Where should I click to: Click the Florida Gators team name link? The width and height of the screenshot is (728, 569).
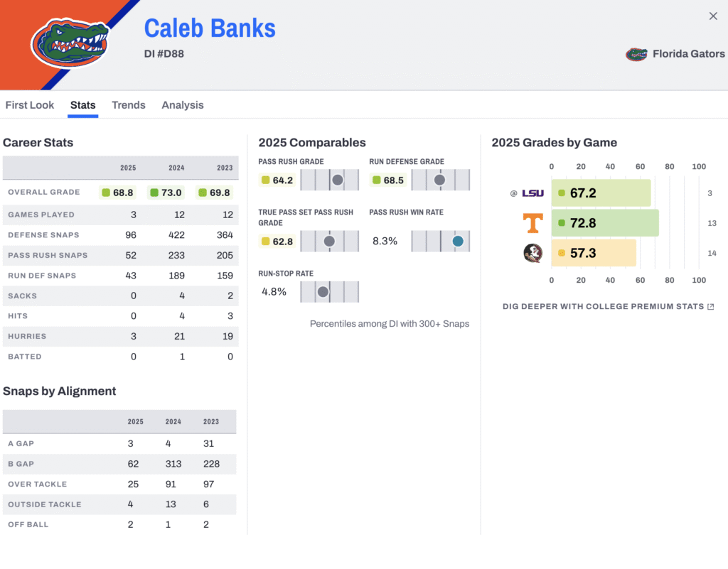(x=688, y=54)
